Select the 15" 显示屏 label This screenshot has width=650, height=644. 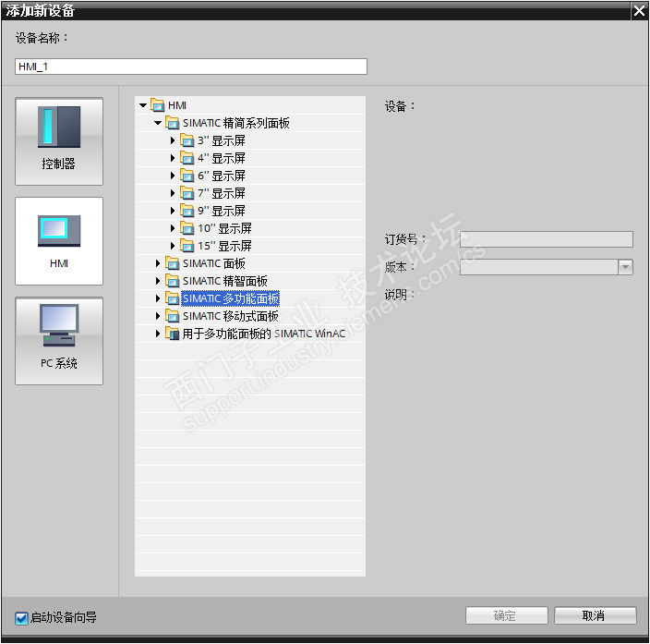(224, 246)
